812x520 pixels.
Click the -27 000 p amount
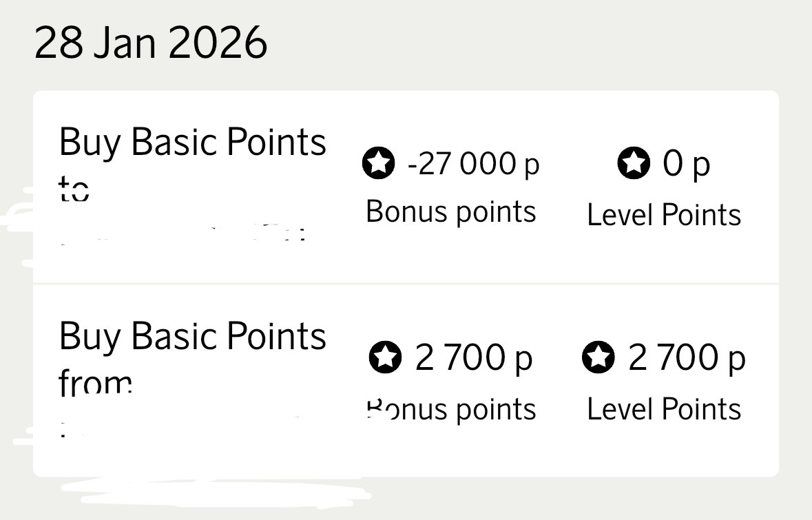(473, 164)
